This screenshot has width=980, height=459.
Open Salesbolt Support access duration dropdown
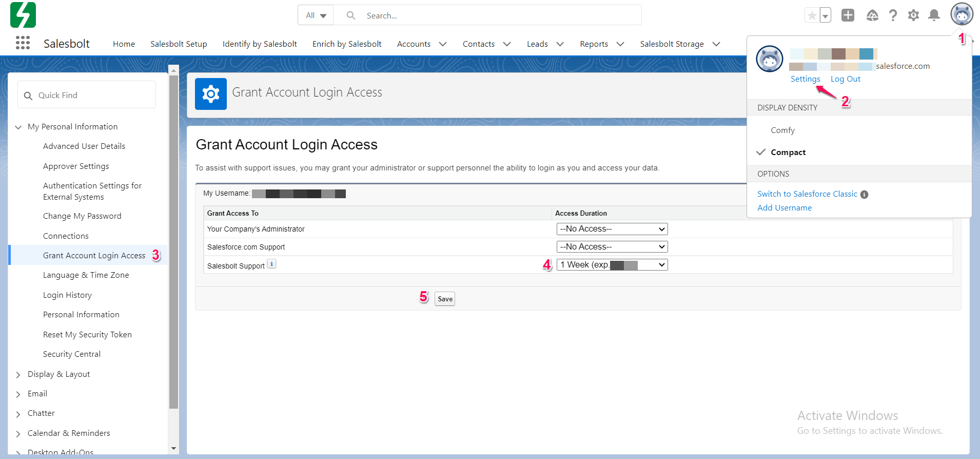612,265
